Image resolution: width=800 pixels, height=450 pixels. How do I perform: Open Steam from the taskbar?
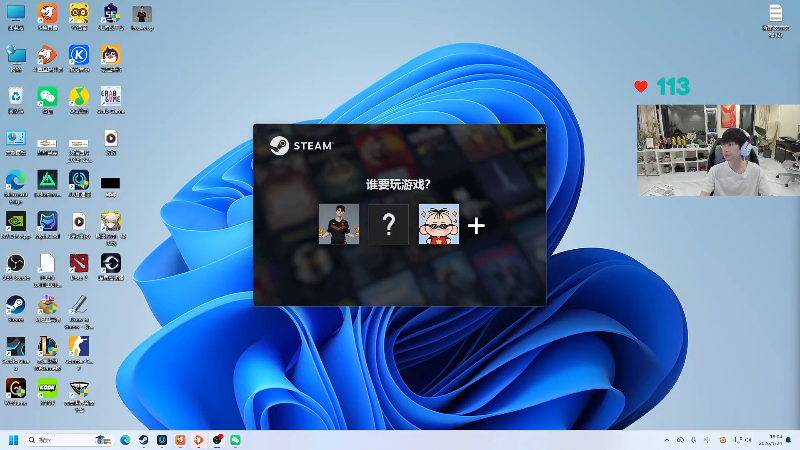[x=143, y=440]
